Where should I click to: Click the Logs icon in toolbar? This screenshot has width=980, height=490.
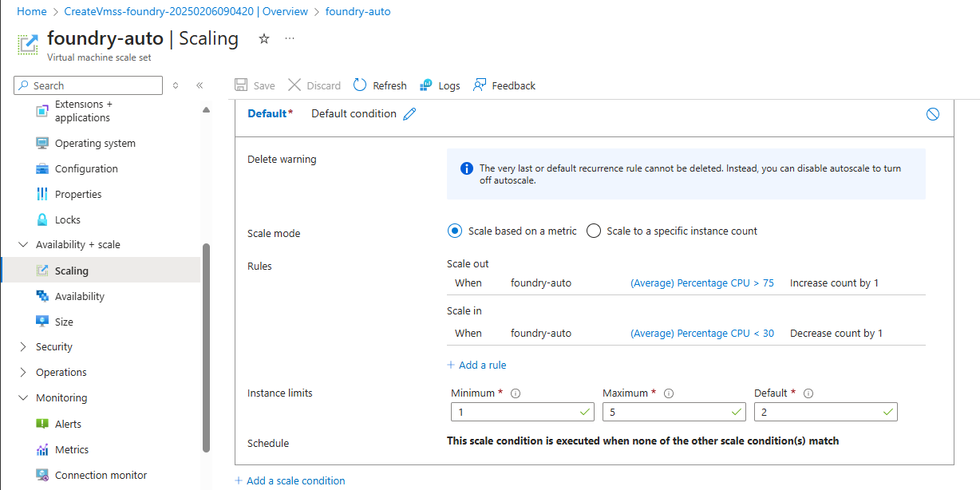click(426, 85)
